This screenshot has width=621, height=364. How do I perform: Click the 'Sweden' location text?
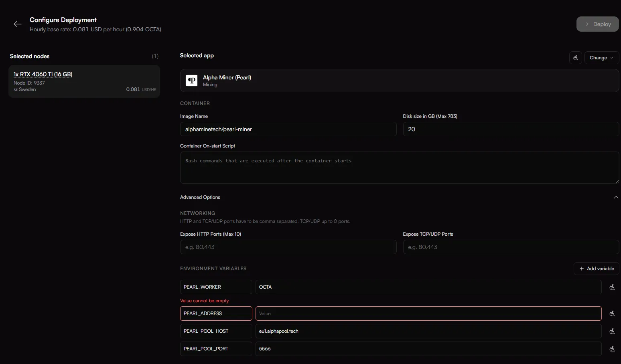27,89
